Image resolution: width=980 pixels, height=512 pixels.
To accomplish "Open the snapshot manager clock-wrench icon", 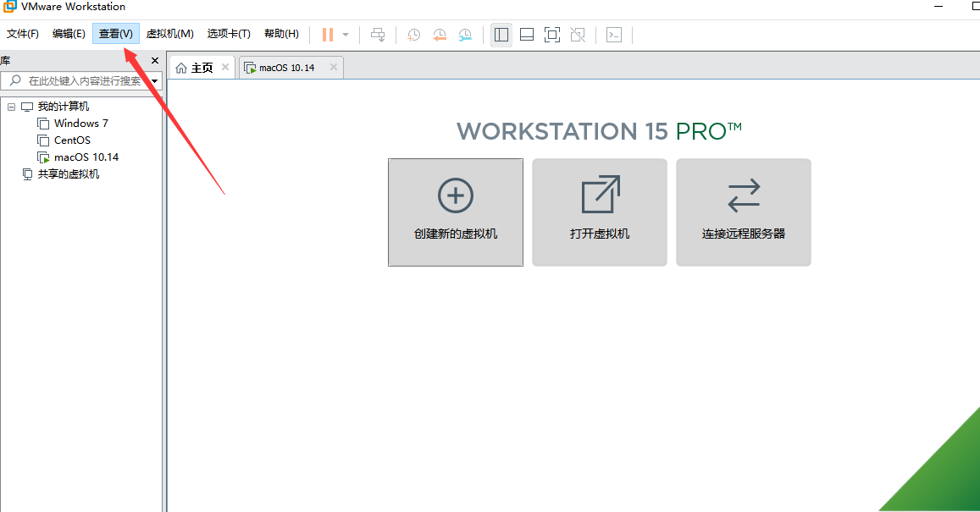I will [465, 35].
